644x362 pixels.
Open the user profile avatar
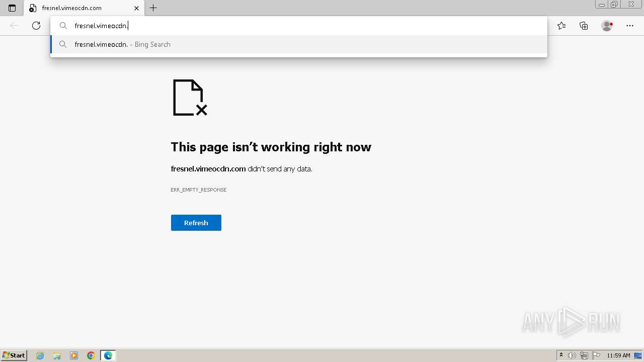607,26
